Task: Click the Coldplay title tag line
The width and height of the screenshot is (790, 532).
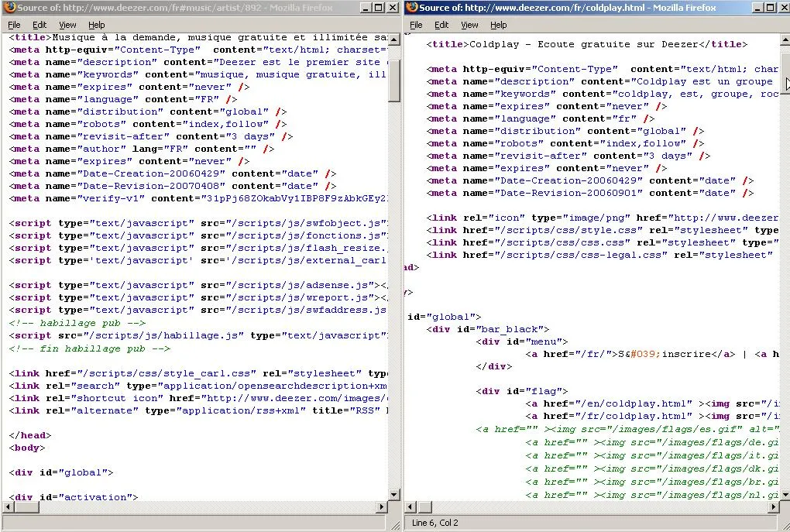Action: pyautogui.click(x=587, y=44)
